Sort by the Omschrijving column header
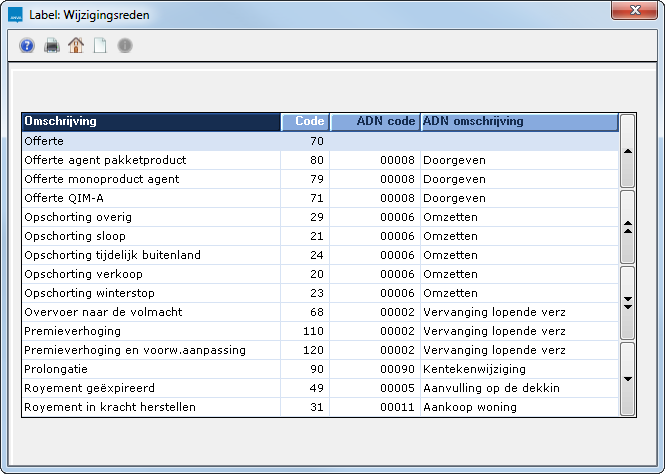This screenshot has width=665, height=474. pyautogui.click(x=150, y=122)
